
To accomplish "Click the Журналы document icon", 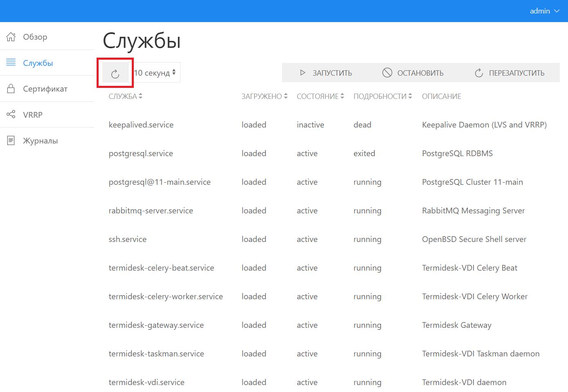I will tap(11, 141).
